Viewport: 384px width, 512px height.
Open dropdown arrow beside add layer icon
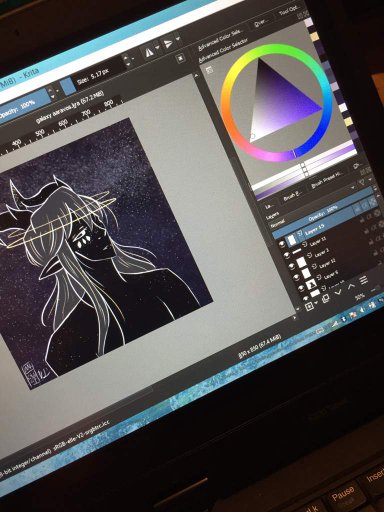click(x=316, y=303)
